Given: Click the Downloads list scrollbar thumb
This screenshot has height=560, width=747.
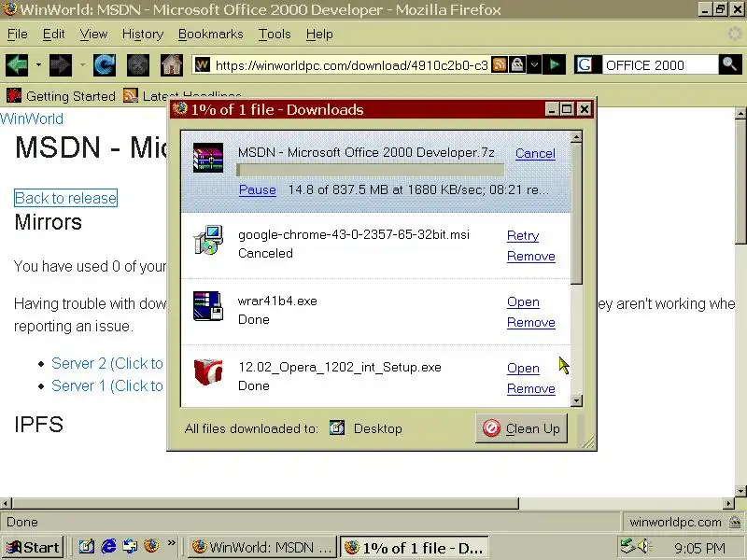Looking at the screenshot, I should coord(576,214).
